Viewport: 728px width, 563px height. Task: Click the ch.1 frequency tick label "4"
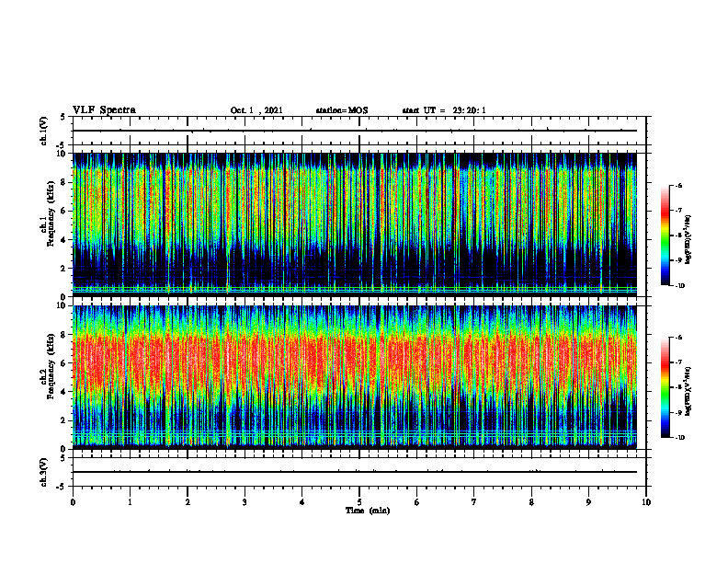(x=64, y=240)
